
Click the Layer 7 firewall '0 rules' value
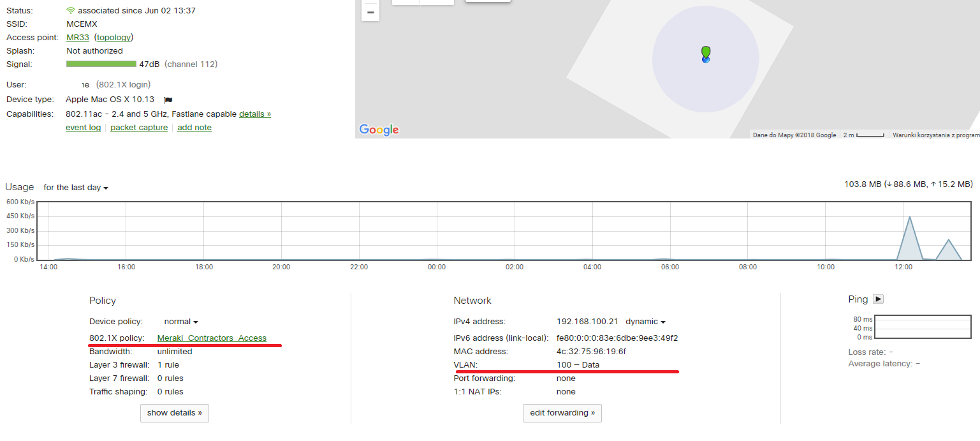[170, 378]
